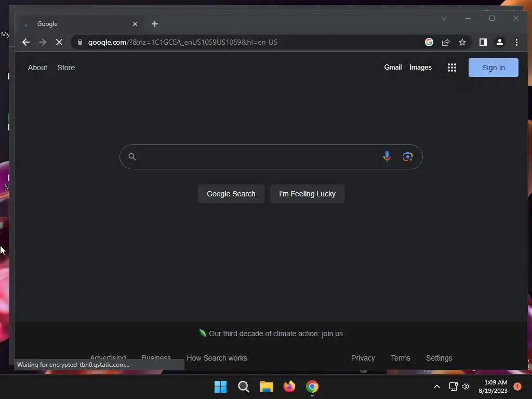The width and height of the screenshot is (532, 399).
Task: Open the Terms footer link
Action: coord(401,358)
